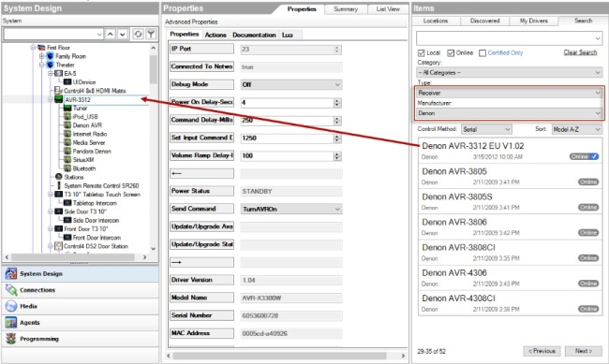Click the filter funnel icon in System Design
The image size is (609, 364).
coord(151,34)
